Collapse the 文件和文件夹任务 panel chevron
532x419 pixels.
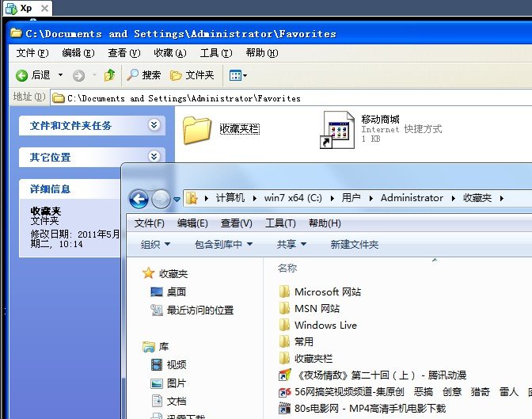point(154,125)
